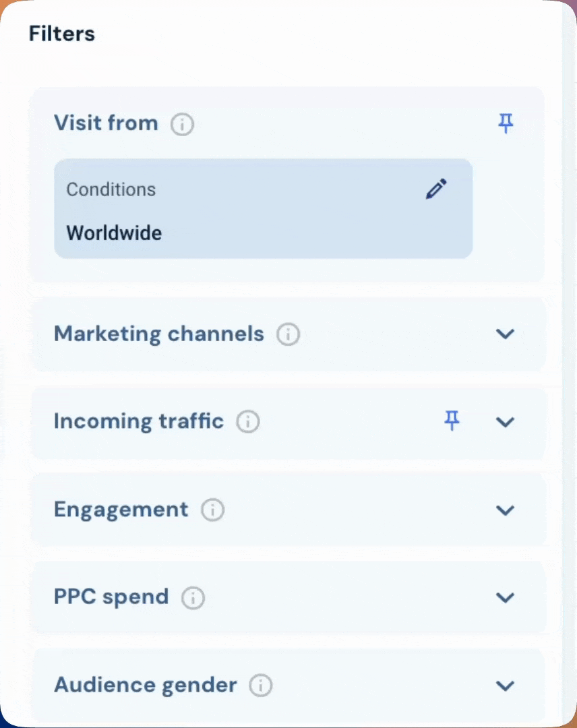The width and height of the screenshot is (577, 728).
Task: Expand Engagement with its chevron
Action: click(505, 510)
